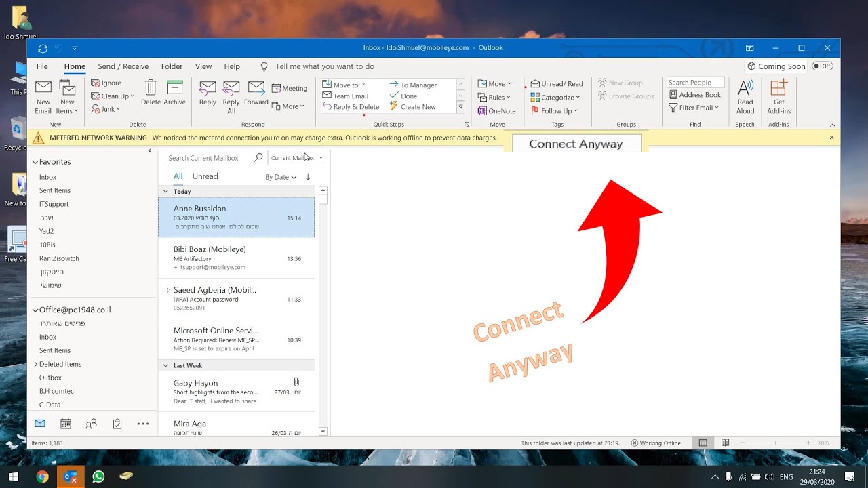Switch to the Send / Receive tab

pyautogui.click(x=123, y=66)
